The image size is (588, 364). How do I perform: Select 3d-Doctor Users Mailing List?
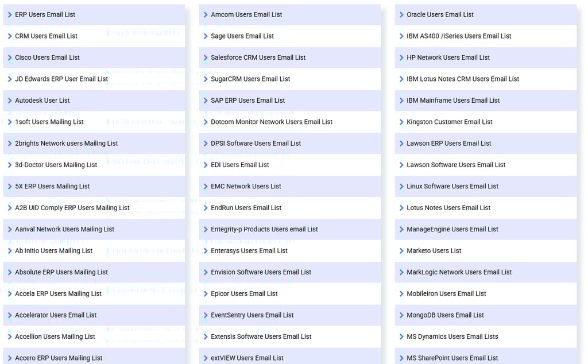click(x=56, y=165)
